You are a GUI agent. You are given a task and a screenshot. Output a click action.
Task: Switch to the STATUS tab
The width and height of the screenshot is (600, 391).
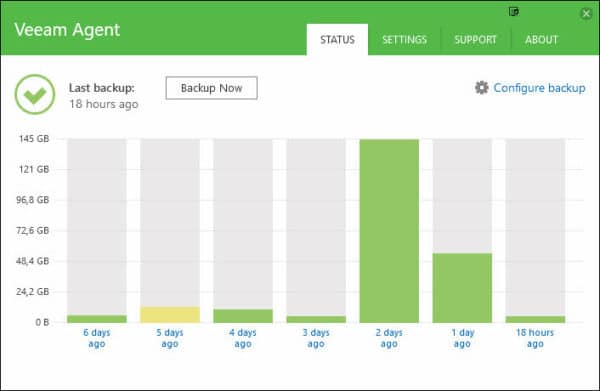coord(337,39)
